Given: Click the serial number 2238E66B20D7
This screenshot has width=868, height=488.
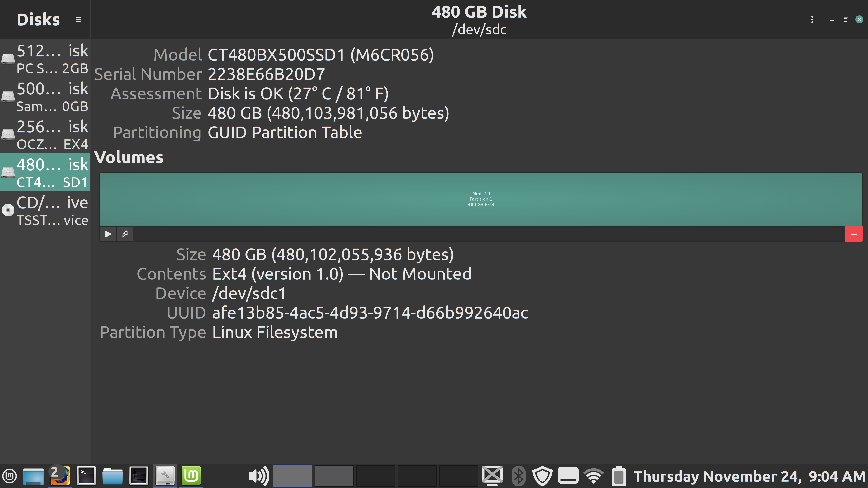Looking at the screenshot, I should tap(266, 74).
